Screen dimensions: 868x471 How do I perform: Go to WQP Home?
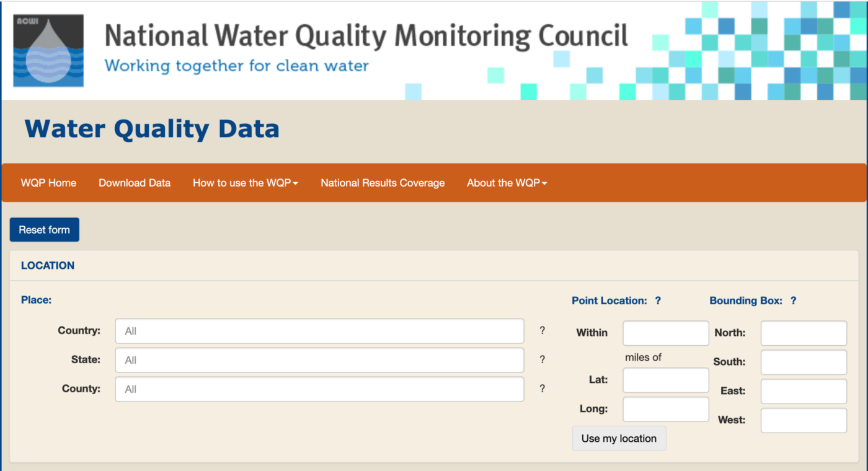[x=48, y=183]
